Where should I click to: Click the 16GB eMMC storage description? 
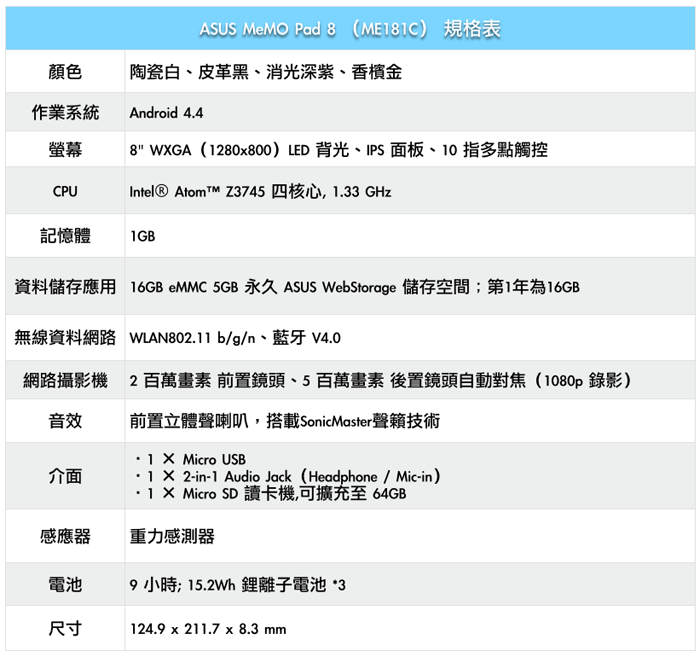tap(354, 287)
